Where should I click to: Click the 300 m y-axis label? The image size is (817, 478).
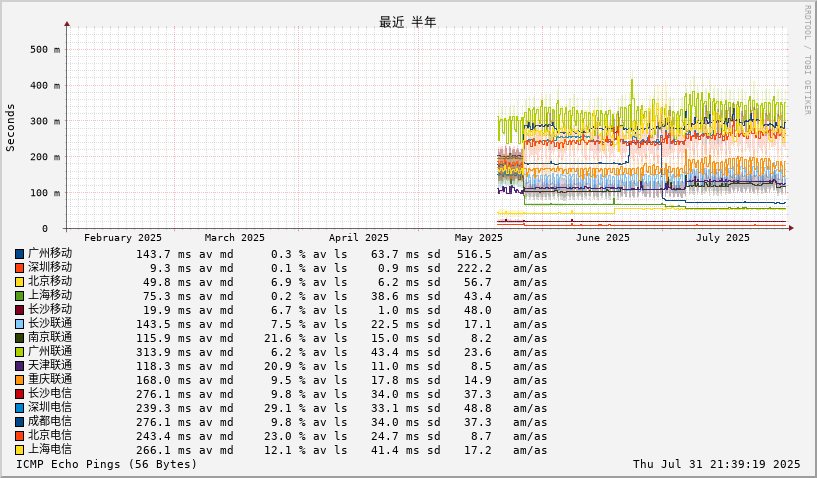coord(45,121)
